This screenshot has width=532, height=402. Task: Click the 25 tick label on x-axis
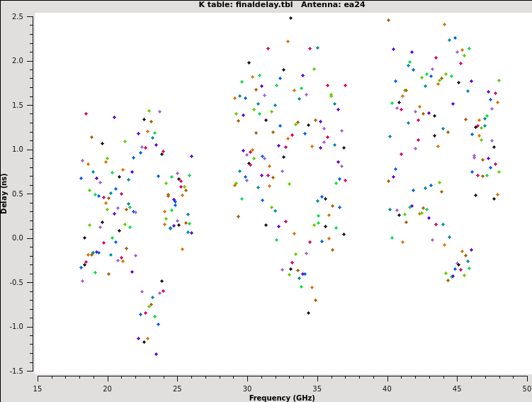coord(177,388)
